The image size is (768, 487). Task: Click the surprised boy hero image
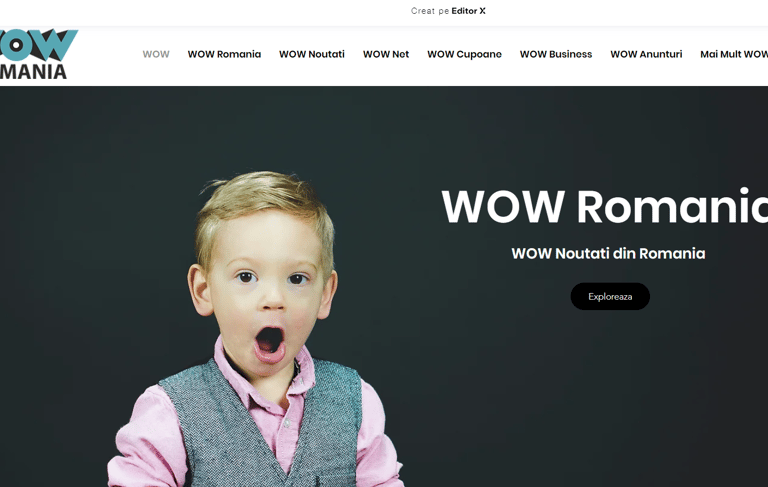pos(257,328)
